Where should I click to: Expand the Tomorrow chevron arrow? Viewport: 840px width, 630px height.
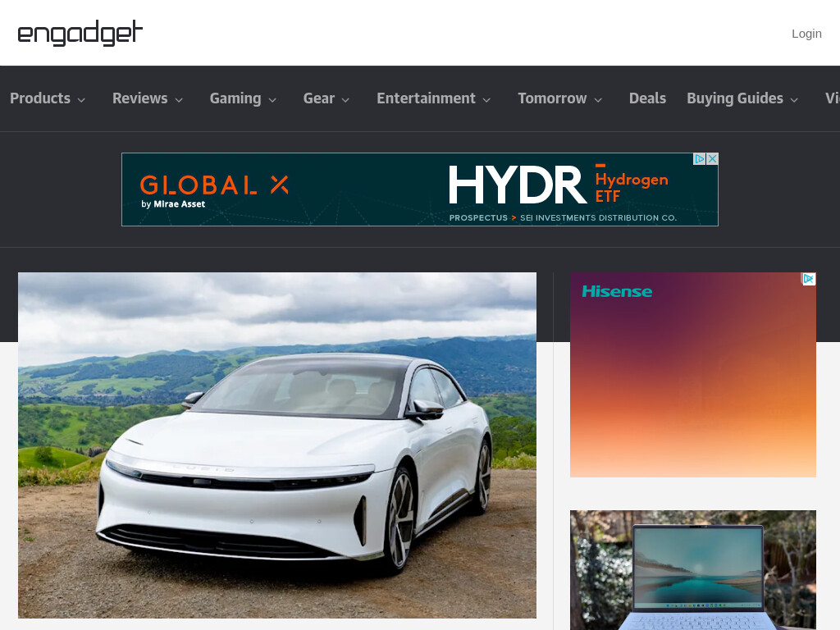(598, 100)
